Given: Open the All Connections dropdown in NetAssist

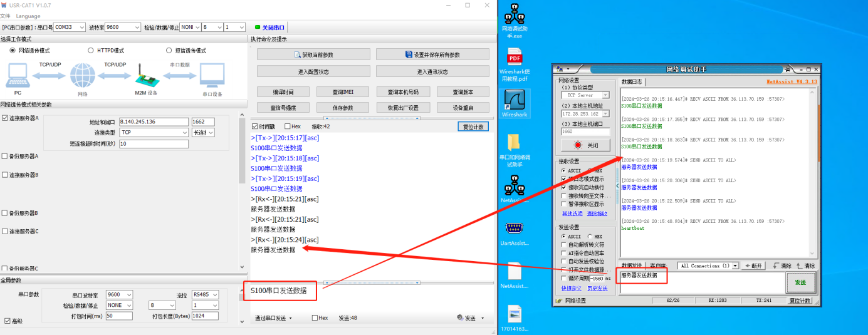Looking at the screenshot, I should [708, 265].
